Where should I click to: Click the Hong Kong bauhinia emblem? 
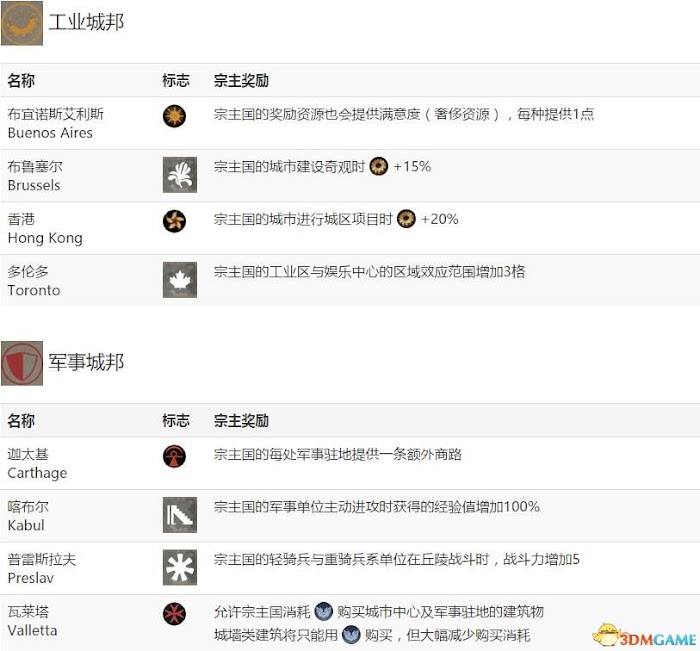174,221
